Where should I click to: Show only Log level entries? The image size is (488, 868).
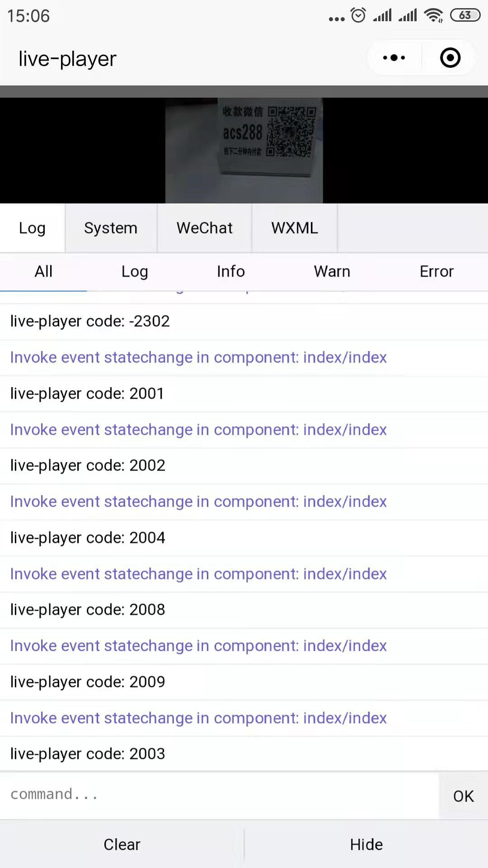coord(135,271)
